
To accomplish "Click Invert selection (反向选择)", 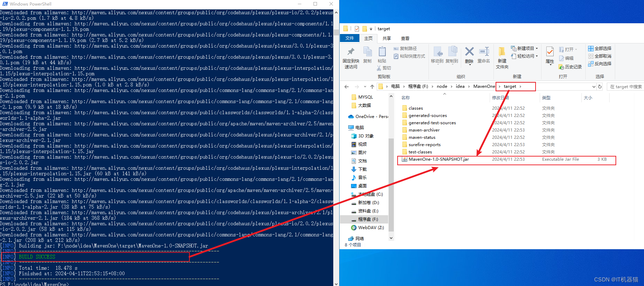I will 600,64.
